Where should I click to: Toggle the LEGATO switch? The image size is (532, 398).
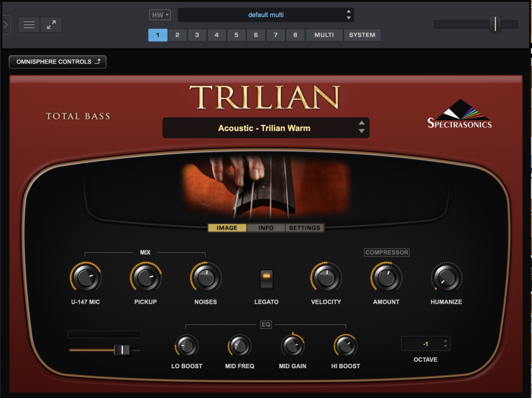267,279
